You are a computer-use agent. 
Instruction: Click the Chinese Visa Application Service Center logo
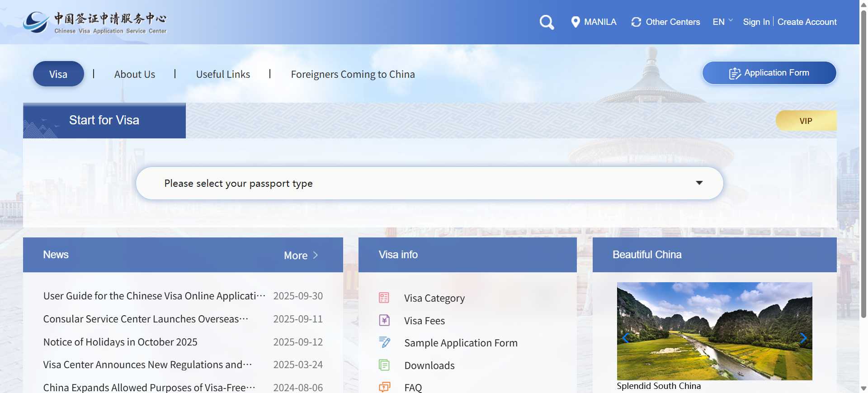point(95,23)
